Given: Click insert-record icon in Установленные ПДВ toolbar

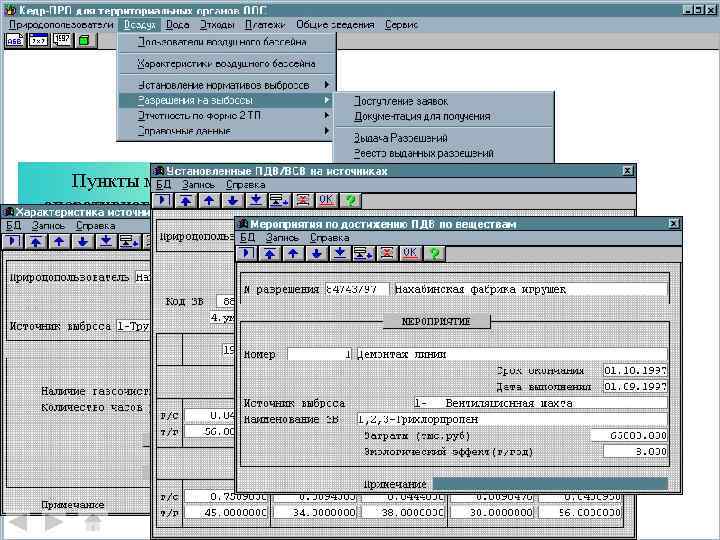Looking at the screenshot, I should (x=279, y=200).
